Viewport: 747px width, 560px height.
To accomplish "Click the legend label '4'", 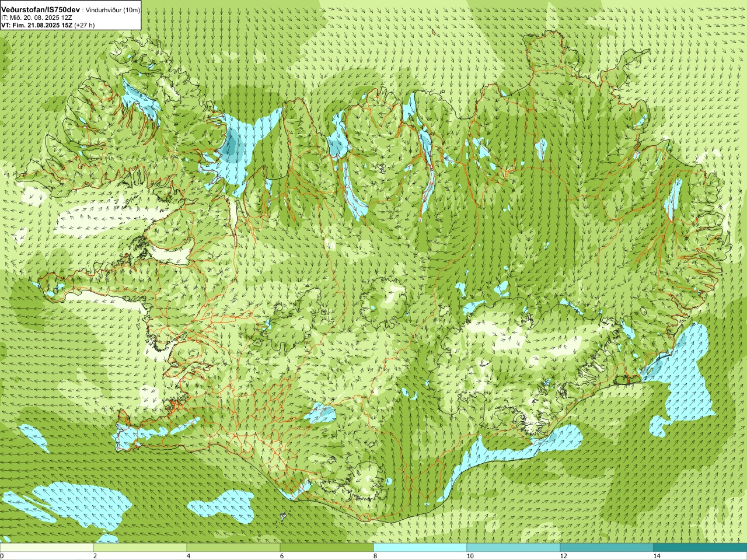I will coord(189,556).
